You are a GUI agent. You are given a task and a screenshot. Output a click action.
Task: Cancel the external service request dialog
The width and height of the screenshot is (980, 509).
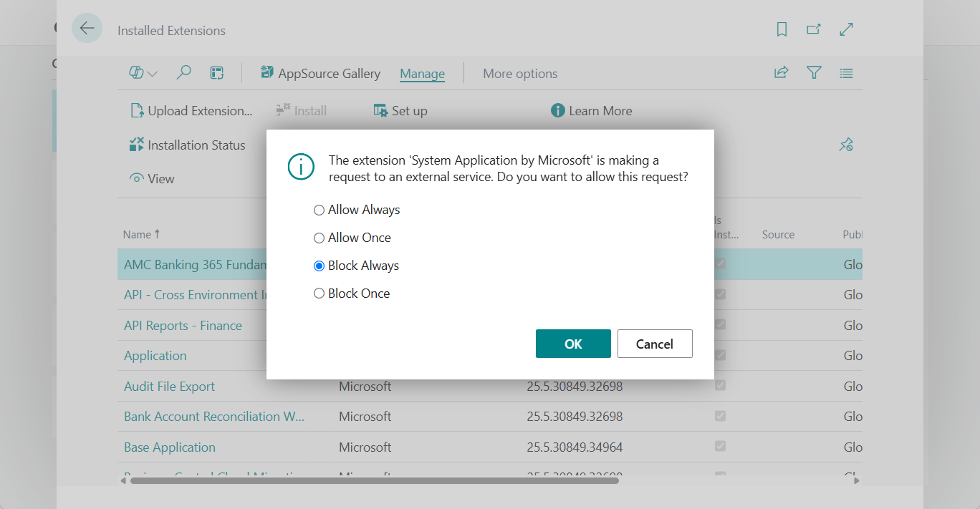pyautogui.click(x=654, y=344)
